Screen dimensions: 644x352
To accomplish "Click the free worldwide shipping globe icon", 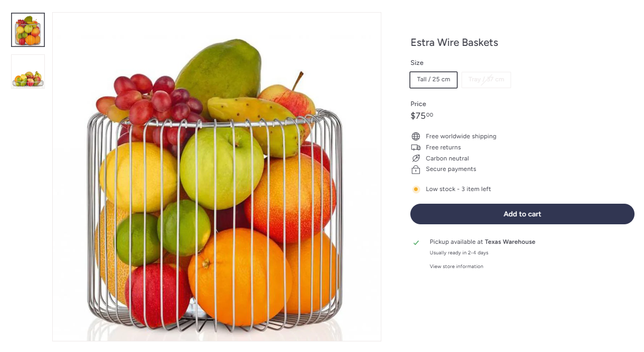I will tap(416, 136).
